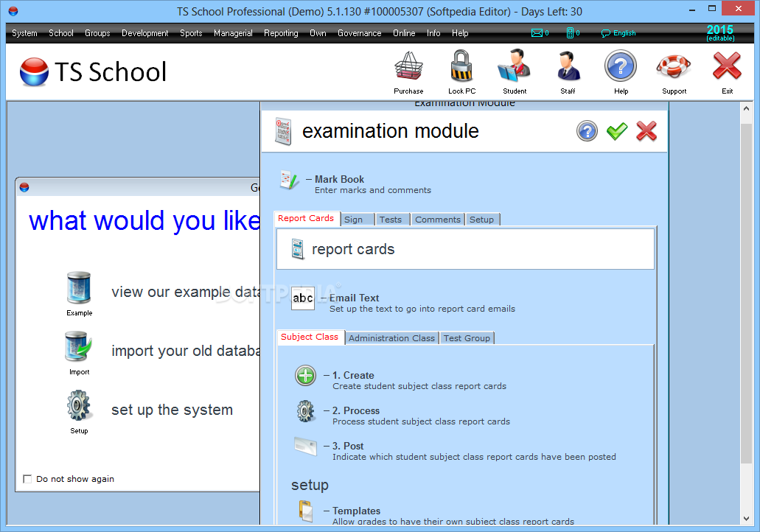Open the Staff toolbar icon

[x=568, y=66]
